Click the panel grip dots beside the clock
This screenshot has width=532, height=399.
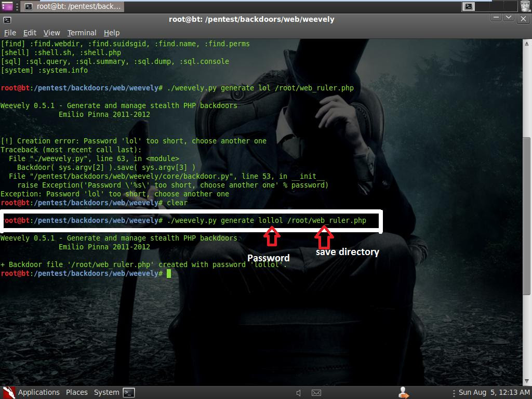(454, 393)
